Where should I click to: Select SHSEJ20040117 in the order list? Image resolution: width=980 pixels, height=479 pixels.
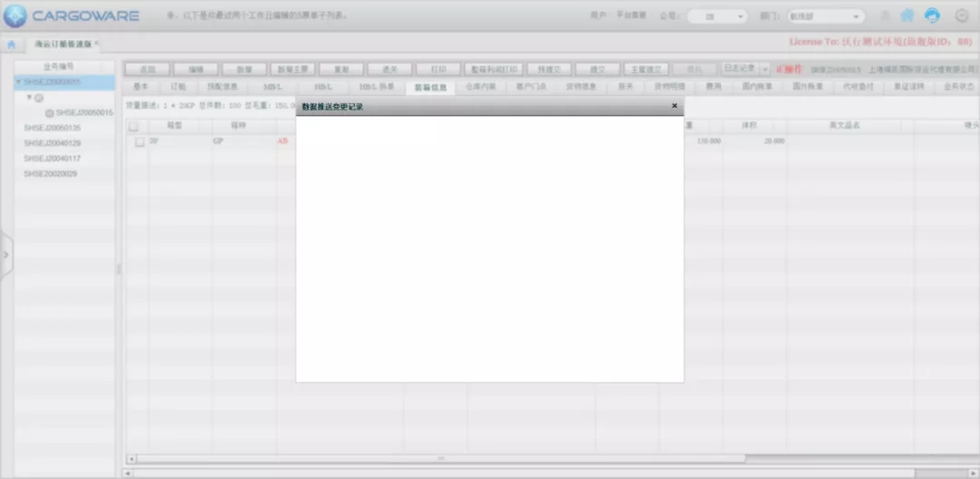(52, 159)
